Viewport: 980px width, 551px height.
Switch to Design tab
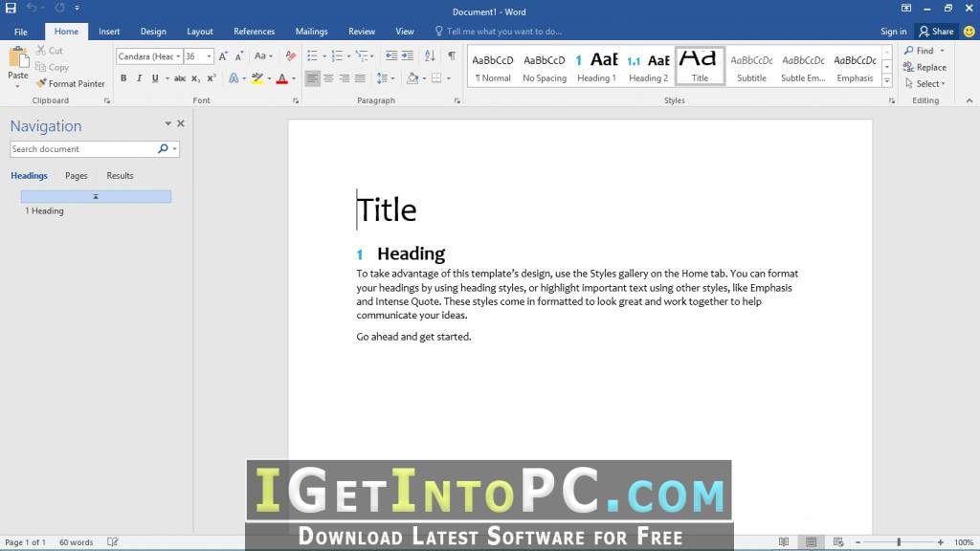(x=153, y=32)
